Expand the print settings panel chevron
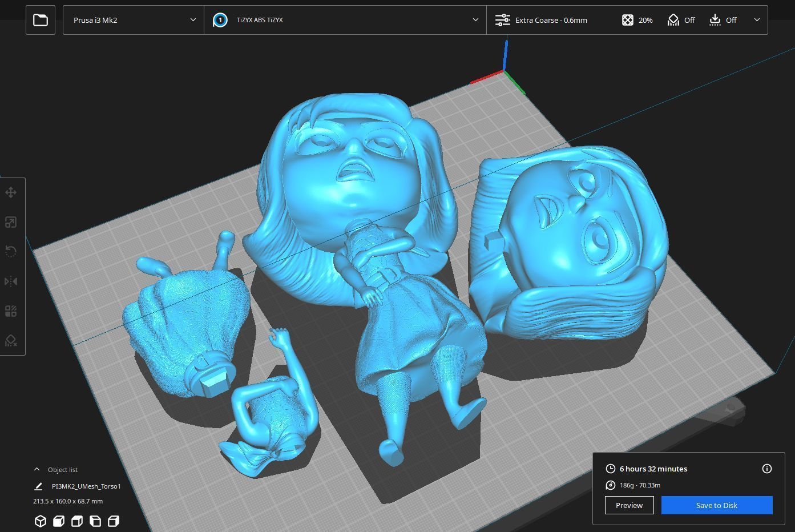 [x=757, y=20]
